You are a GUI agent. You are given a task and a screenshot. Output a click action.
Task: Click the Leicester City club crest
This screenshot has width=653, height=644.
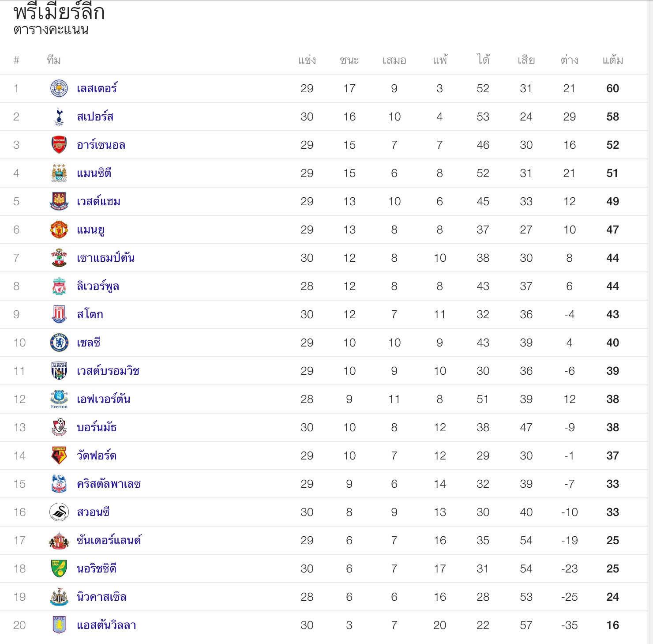tap(59, 88)
